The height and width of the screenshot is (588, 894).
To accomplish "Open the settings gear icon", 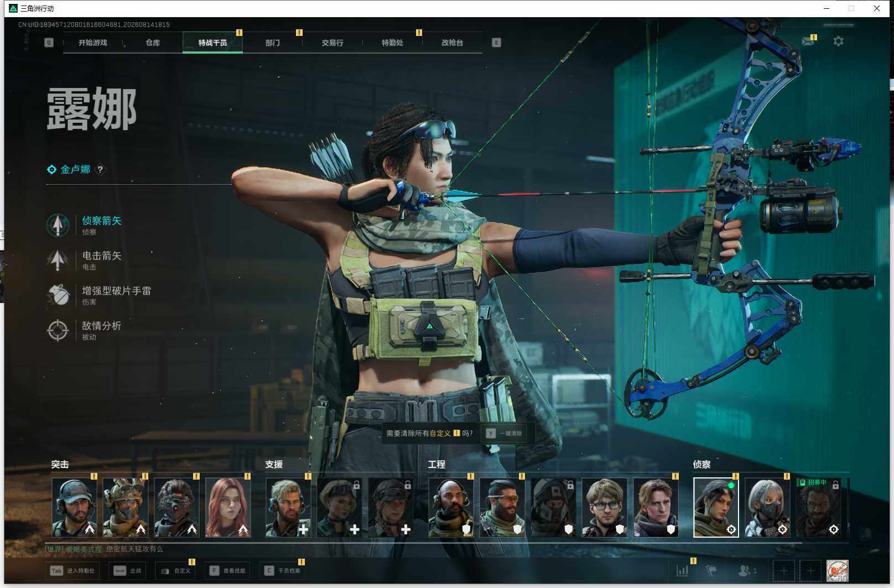I will pos(838,41).
